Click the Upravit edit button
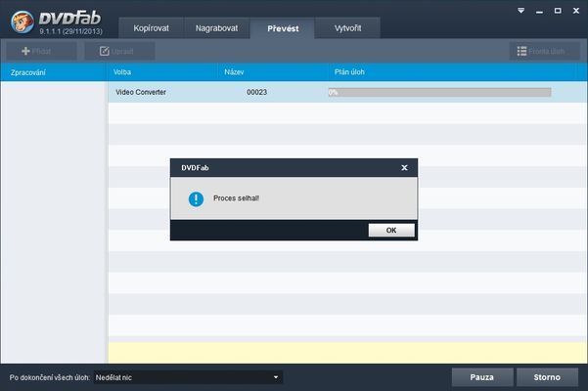The height and width of the screenshot is (391, 588). pos(119,51)
